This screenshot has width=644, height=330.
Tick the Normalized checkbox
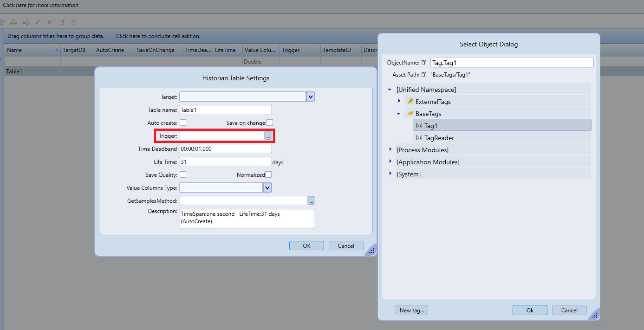click(x=268, y=175)
